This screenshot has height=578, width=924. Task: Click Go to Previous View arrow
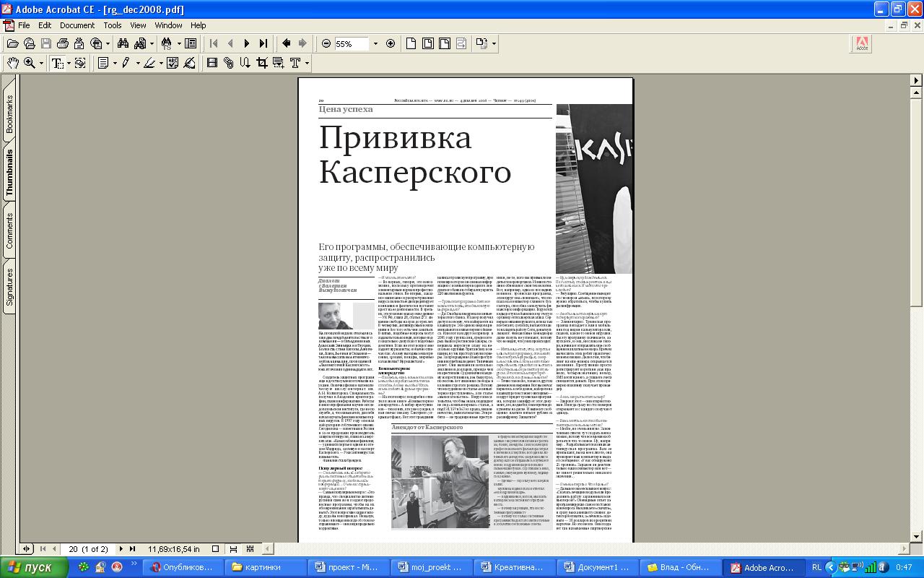click(x=286, y=43)
